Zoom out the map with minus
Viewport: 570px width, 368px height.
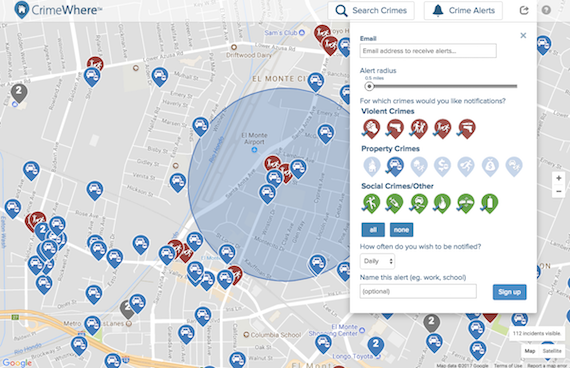(559, 191)
